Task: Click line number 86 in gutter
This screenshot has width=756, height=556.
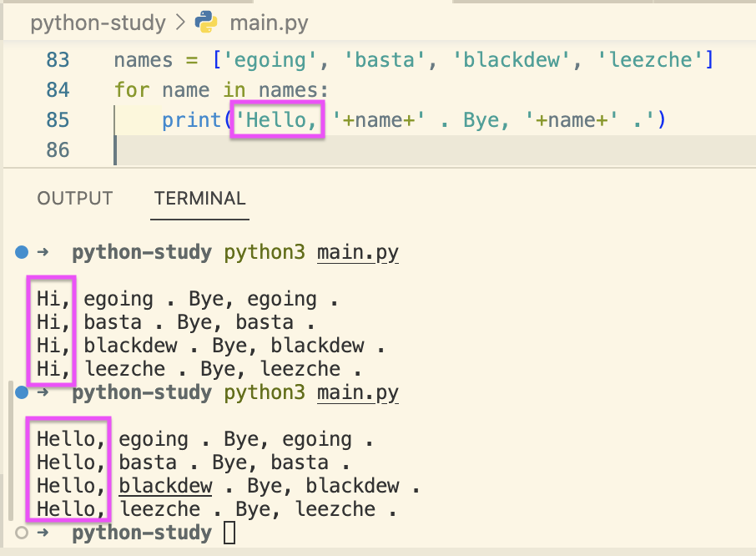Action: point(58,149)
